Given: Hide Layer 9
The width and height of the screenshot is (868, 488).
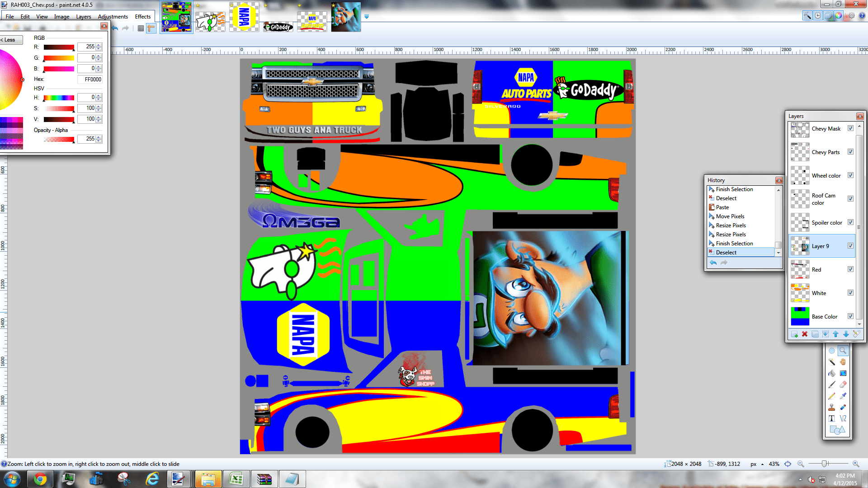Looking at the screenshot, I should pos(850,246).
